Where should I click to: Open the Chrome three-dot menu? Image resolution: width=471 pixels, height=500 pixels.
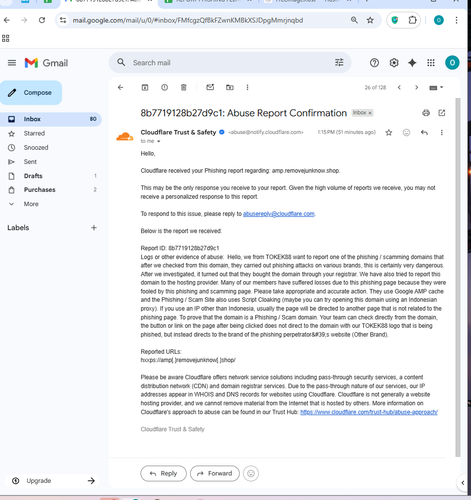click(x=456, y=20)
